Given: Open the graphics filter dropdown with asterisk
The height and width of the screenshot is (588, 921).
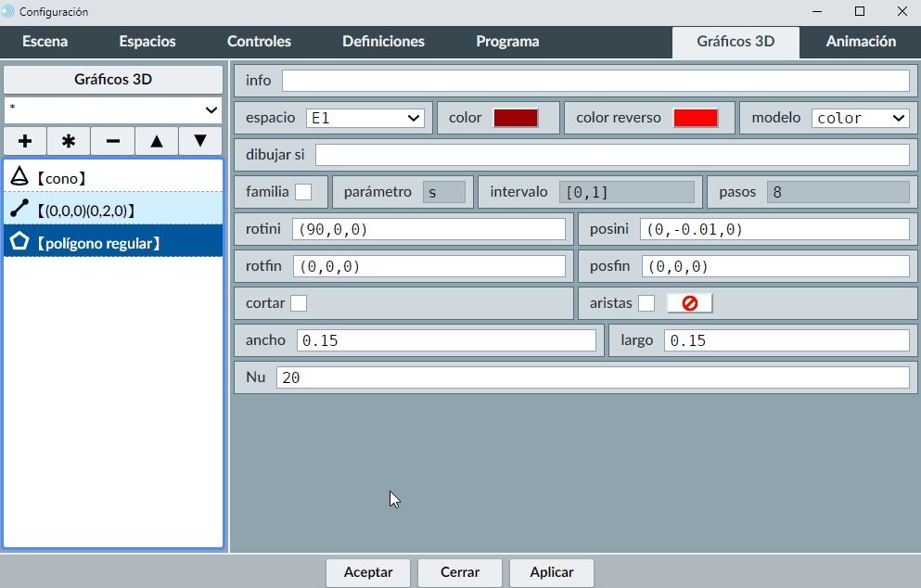Looking at the screenshot, I should coord(112,109).
